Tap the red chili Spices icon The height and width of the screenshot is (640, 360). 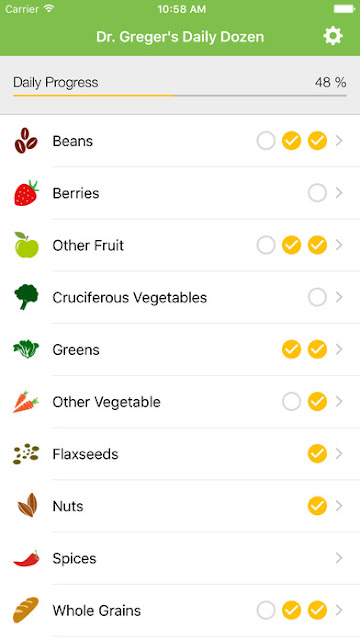tap(26, 558)
